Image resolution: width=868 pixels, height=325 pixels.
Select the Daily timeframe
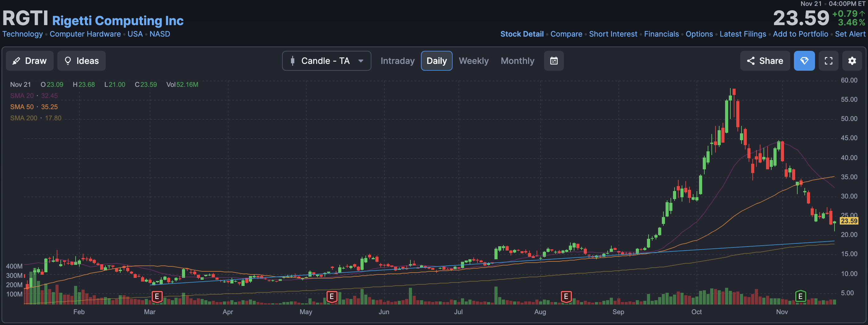(x=436, y=61)
